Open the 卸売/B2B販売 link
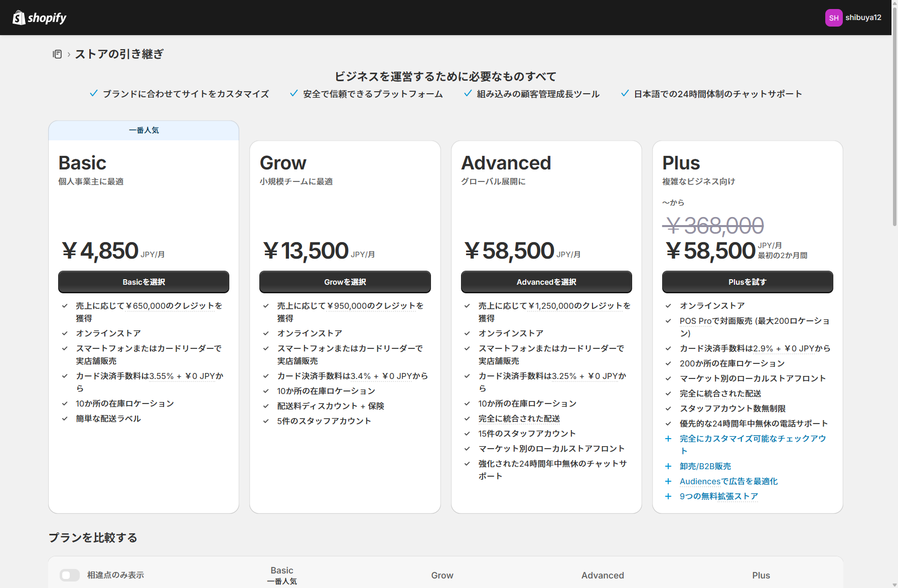 (x=705, y=467)
